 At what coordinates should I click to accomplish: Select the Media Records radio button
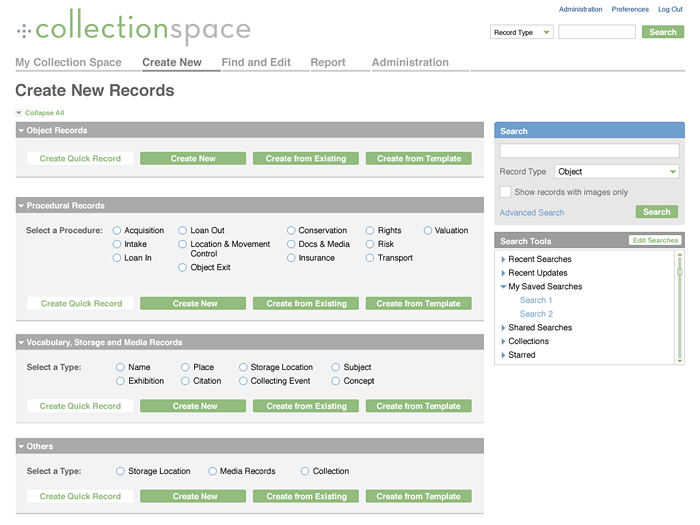pyautogui.click(x=212, y=471)
